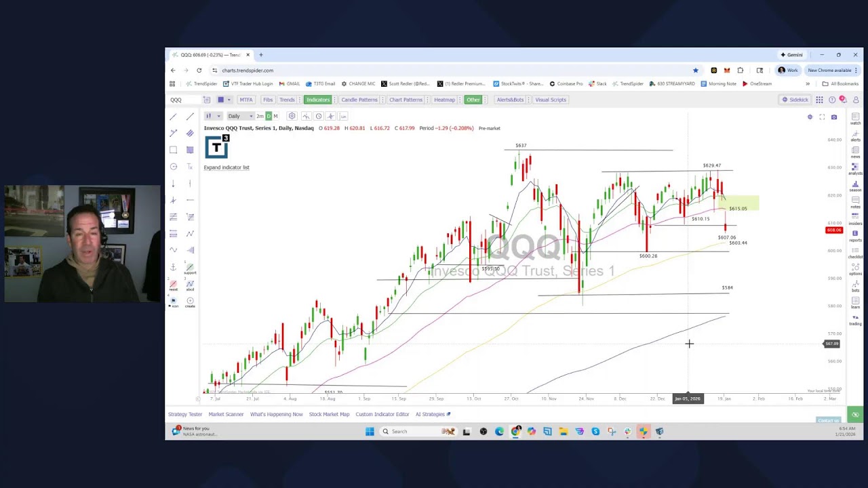The height and width of the screenshot is (488, 868).
Task: Click the MTFA button
Action: 245,100
